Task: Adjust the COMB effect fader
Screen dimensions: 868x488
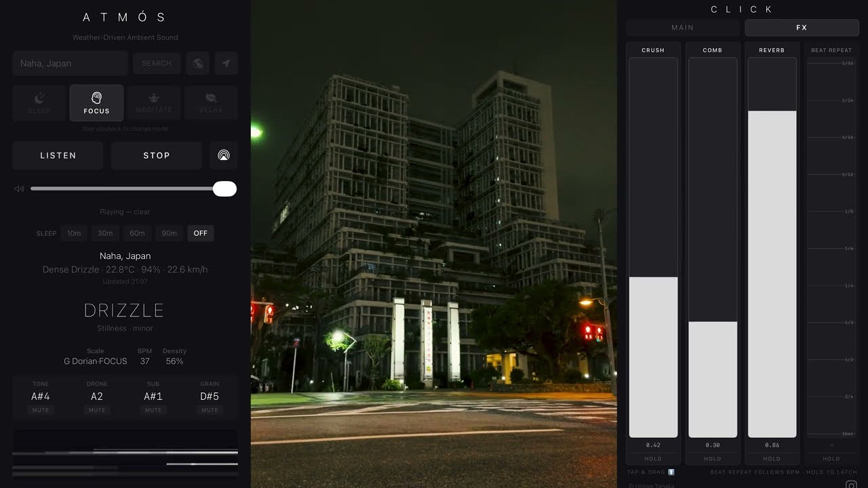Action: 713,247
